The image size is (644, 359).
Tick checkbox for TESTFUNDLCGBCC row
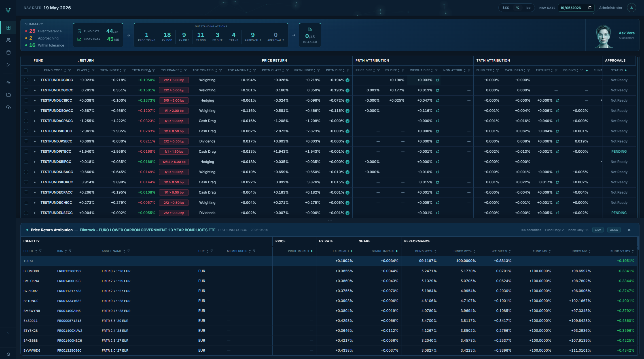point(26,80)
